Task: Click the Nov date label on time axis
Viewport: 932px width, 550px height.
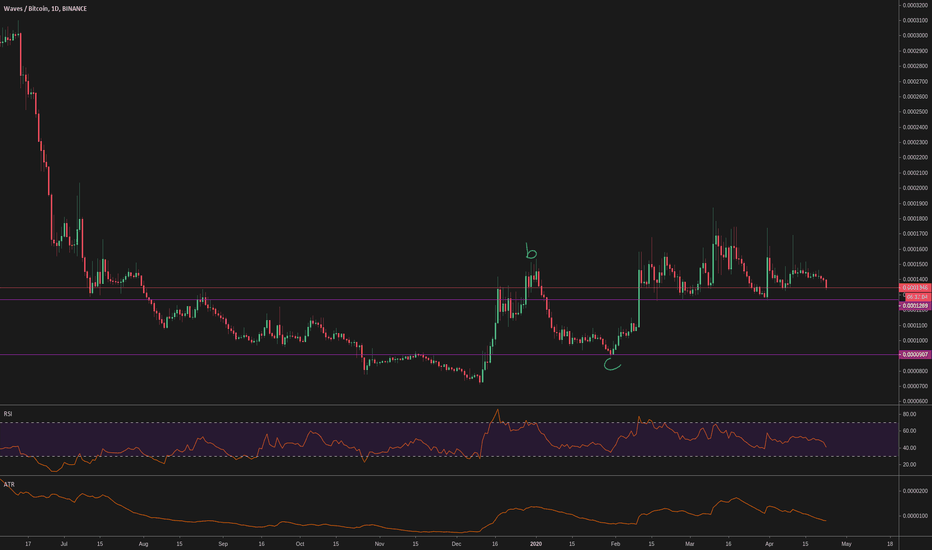Action: [x=379, y=543]
